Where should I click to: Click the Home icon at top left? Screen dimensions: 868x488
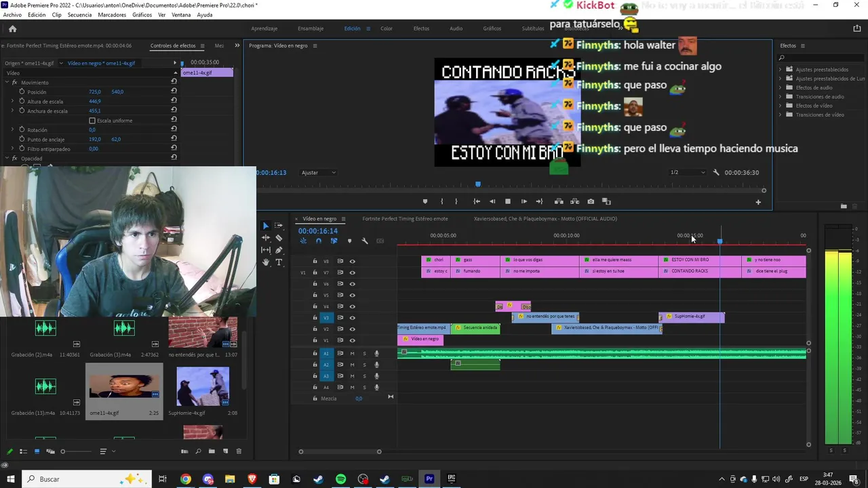(x=12, y=28)
